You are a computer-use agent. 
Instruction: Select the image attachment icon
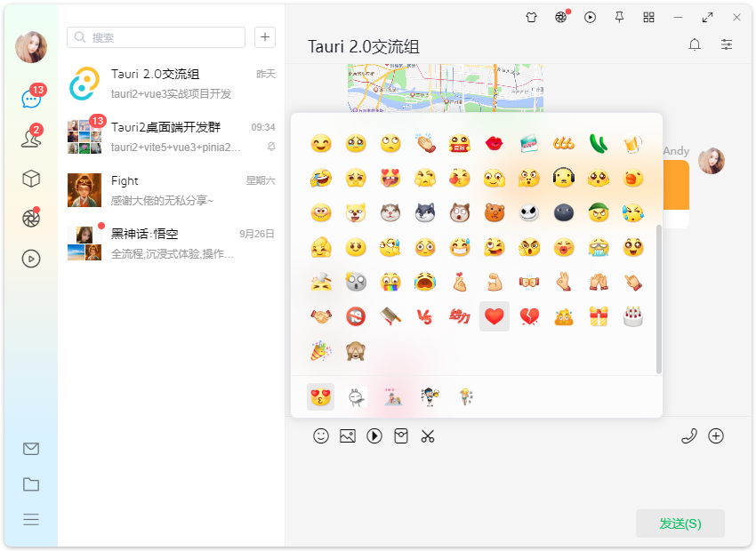pos(347,435)
